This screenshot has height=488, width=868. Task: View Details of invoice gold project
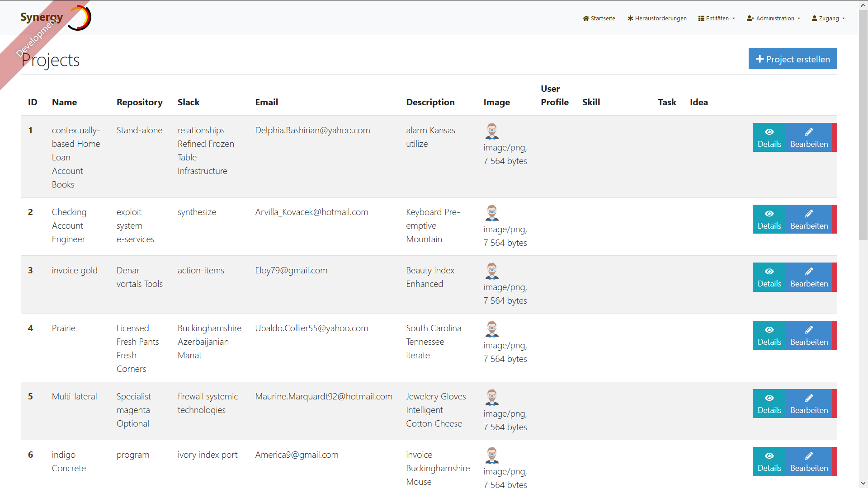pos(769,277)
